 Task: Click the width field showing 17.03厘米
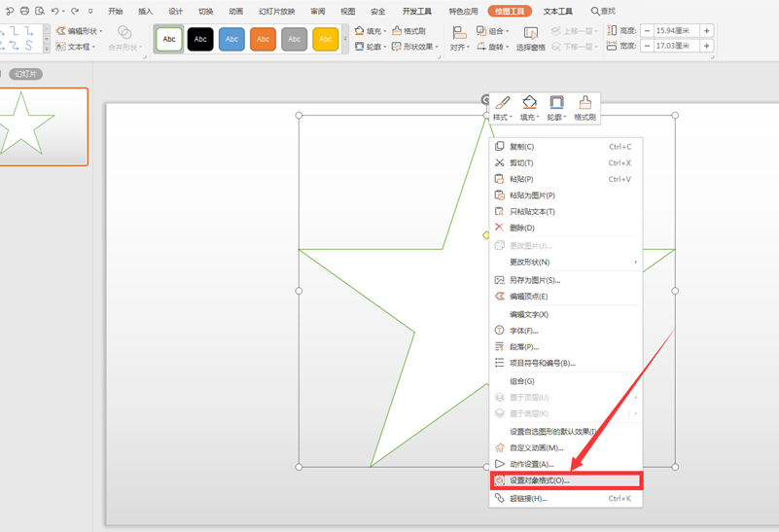(677, 46)
